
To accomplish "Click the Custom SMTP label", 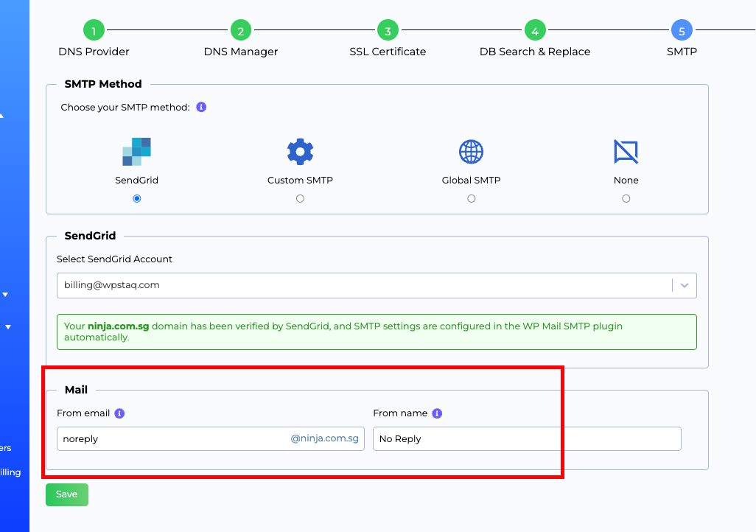I will click(300, 180).
